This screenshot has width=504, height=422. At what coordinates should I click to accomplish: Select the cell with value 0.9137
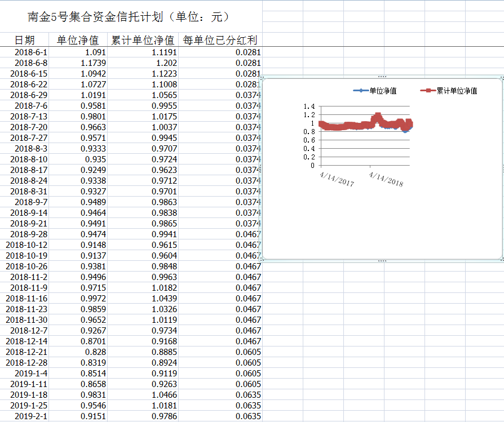click(x=78, y=256)
